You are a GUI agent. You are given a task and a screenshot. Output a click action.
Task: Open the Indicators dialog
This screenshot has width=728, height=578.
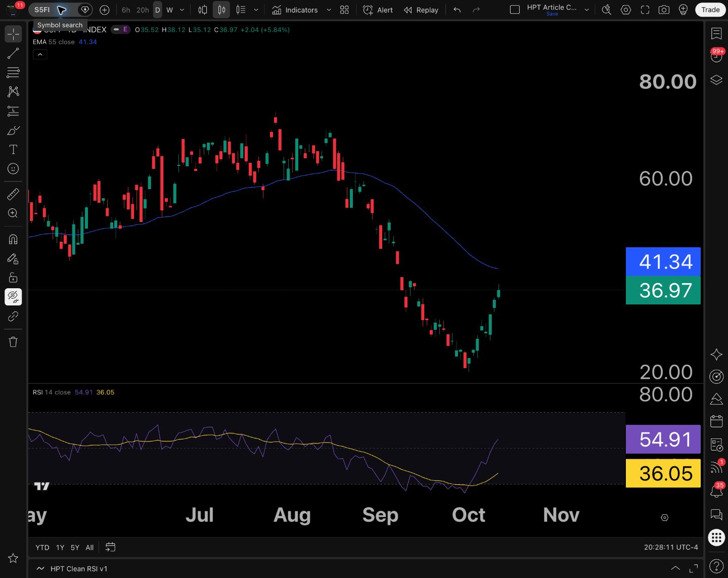(295, 10)
